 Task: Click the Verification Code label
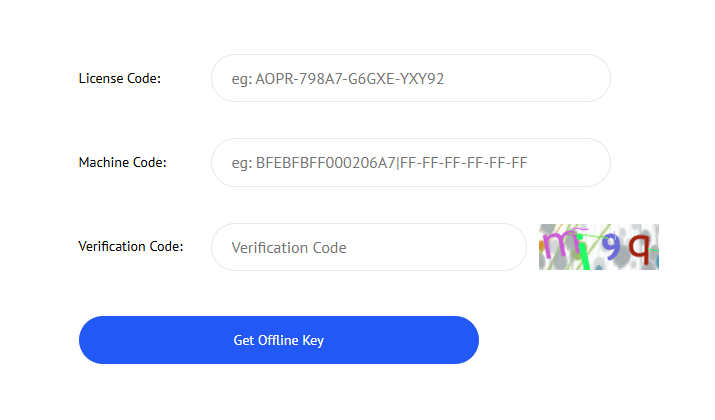tap(130, 246)
